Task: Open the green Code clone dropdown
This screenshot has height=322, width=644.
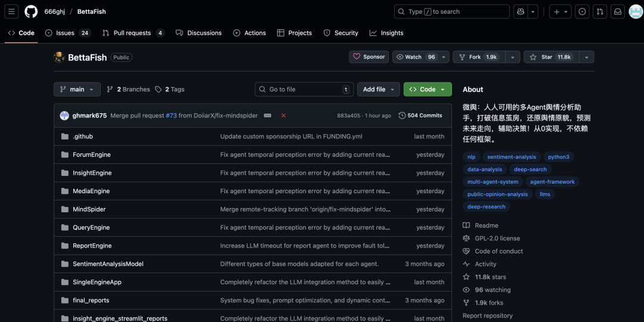Action: tap(428, 89)
